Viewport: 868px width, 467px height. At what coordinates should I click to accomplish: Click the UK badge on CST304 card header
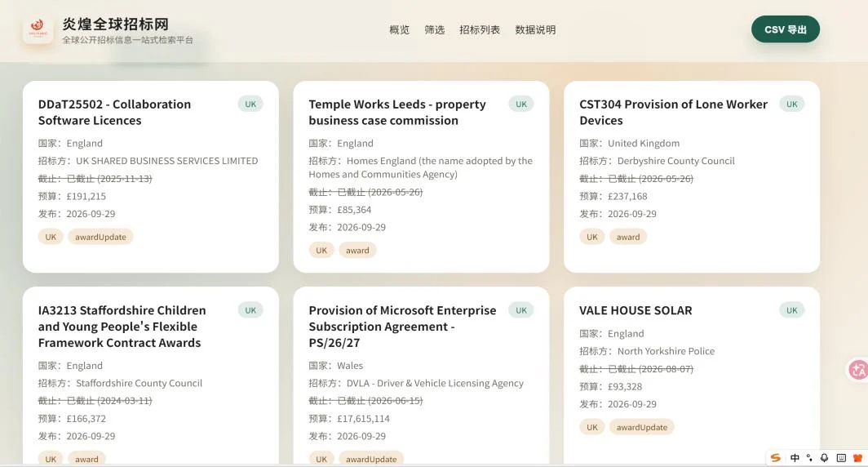(792, 105)
